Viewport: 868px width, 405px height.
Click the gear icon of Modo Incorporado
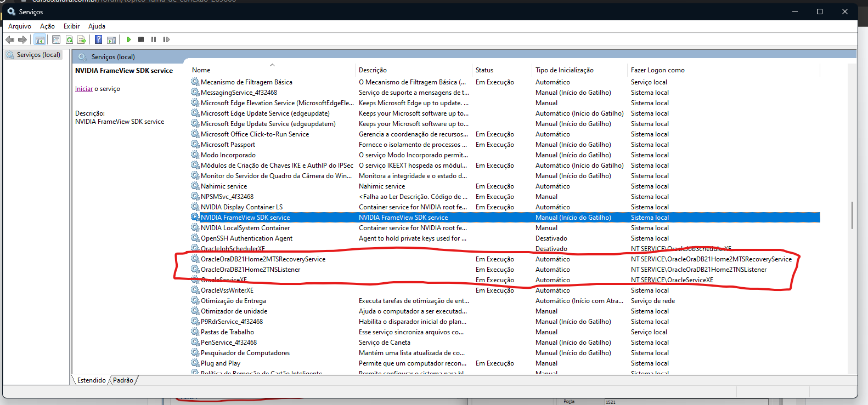195,155
